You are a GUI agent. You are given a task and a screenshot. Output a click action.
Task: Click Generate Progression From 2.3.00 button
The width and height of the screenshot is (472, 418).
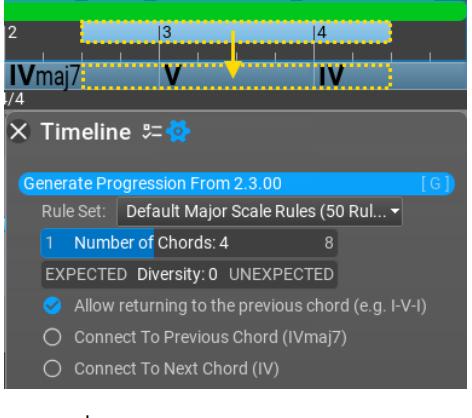tap(237, 184)
